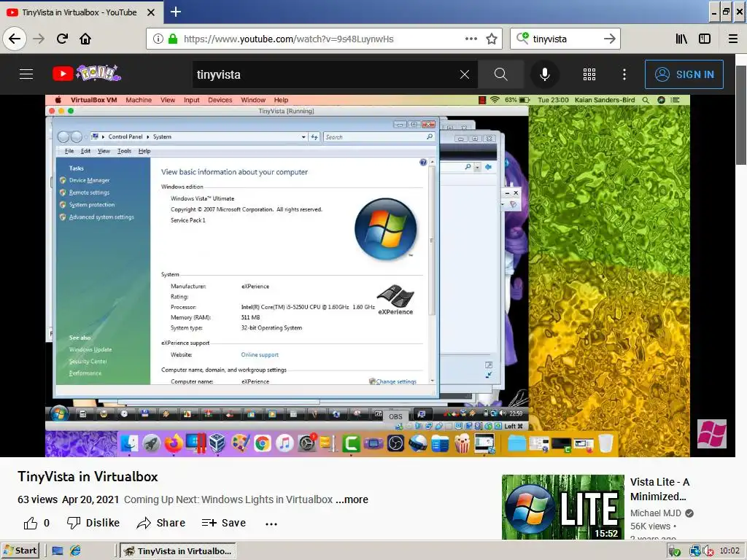Launch Internet Explorer from quick launch
747x560 pixels.
(75, 551)
